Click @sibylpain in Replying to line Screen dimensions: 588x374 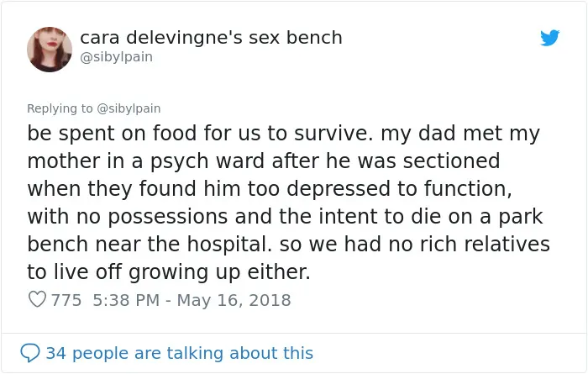point(129,108)
